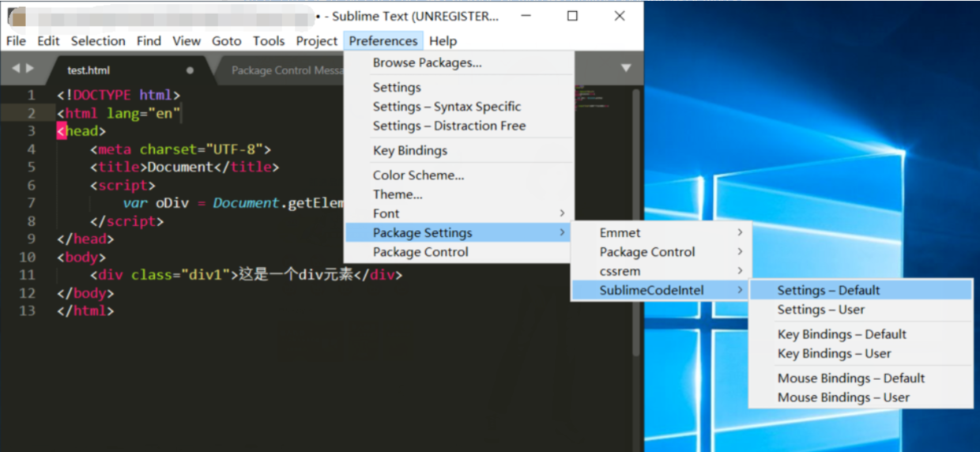980x452 pixels.
Task: Choose Browse Packages... from Preferences
Action: pyautogui.click(x=458, y=62)
